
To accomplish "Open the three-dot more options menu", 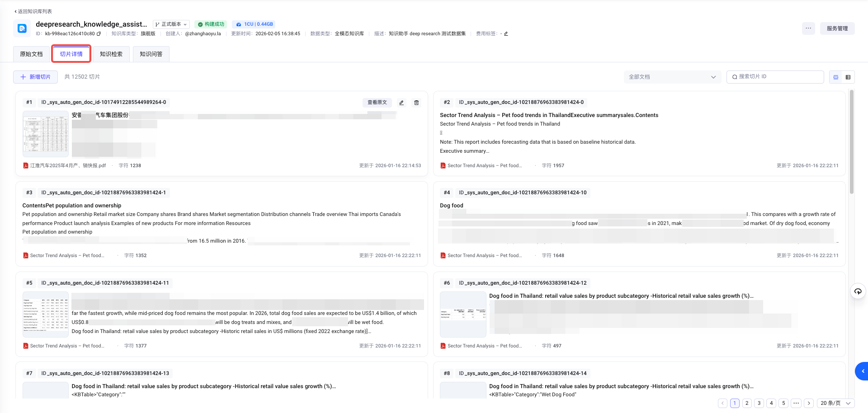I will click(808, 28).
